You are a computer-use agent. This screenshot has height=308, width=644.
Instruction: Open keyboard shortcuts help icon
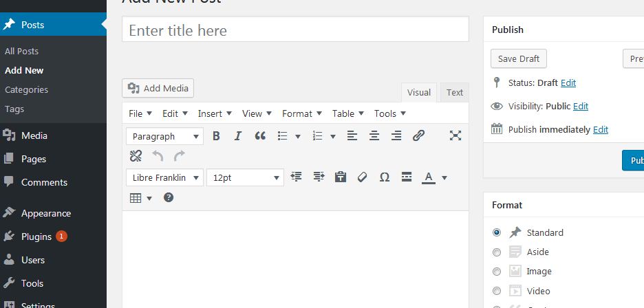tap(169, 197)
